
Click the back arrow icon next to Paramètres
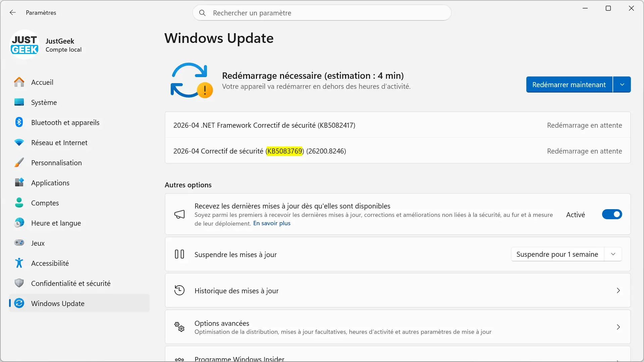pos(13,12)
